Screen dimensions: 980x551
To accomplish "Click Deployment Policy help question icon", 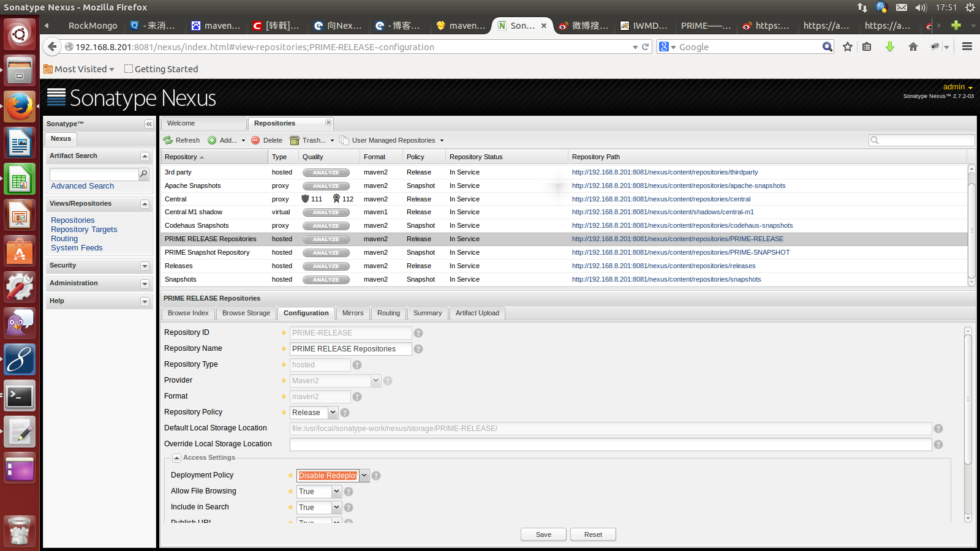I will click(x=376, y=476).
